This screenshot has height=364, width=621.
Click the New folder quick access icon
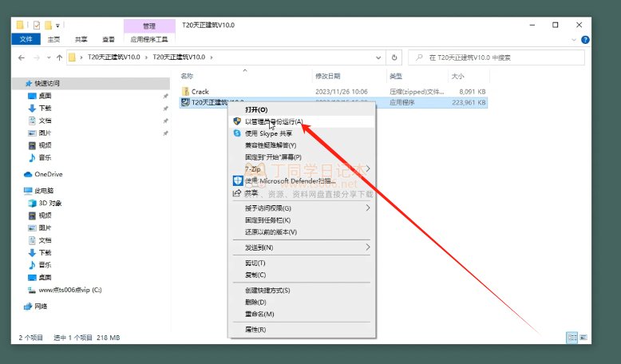tap(48, 26)
